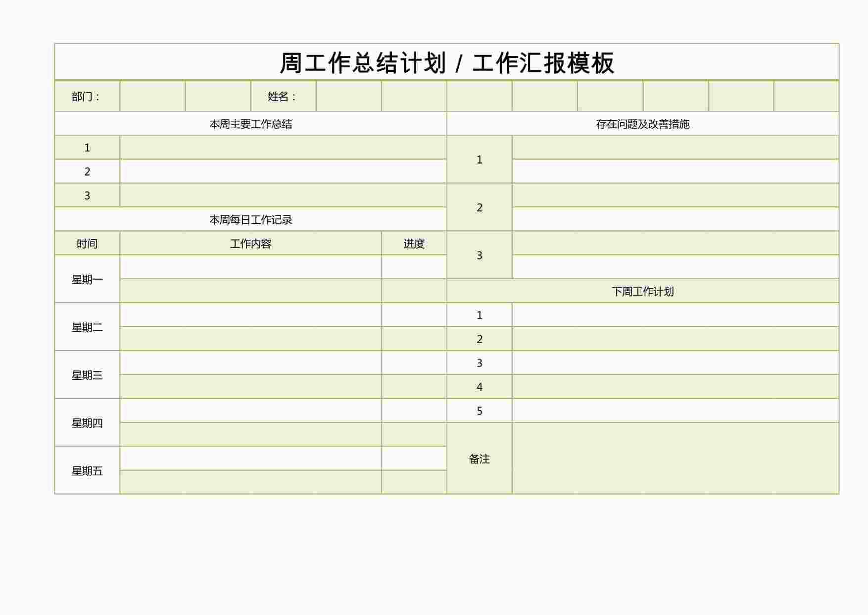The width and height of the screenshot is (868, 615).
Task: Click the empty notes field beside 备注
Action: [x=675, y=459]
